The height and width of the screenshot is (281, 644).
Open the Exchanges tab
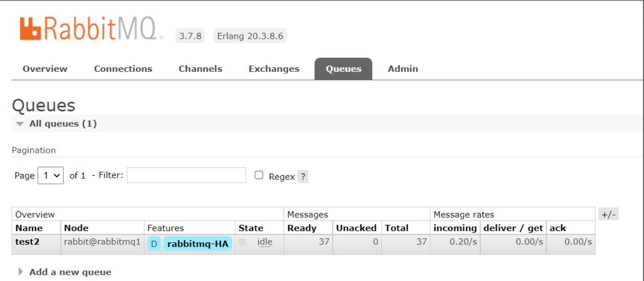coord(274,69)
